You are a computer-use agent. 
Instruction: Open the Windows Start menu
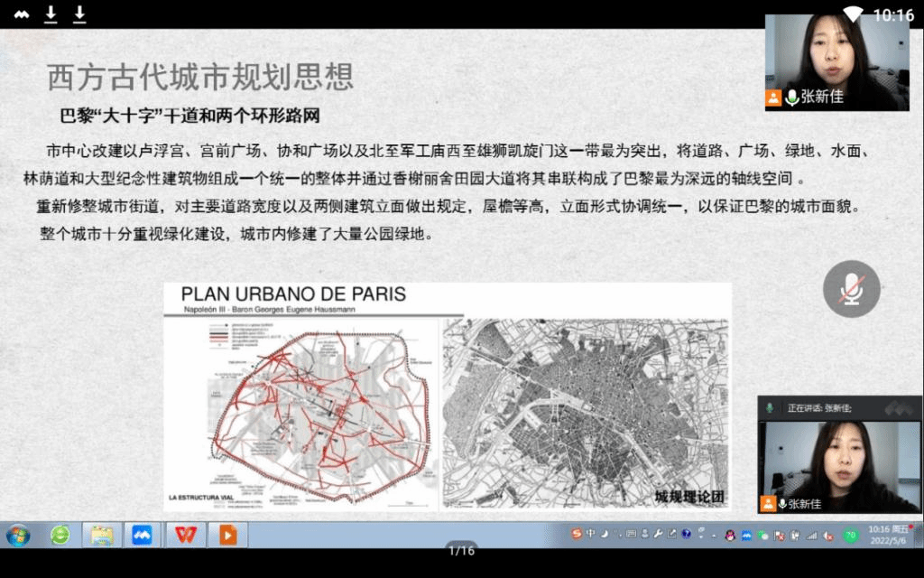tap(17, 536)
